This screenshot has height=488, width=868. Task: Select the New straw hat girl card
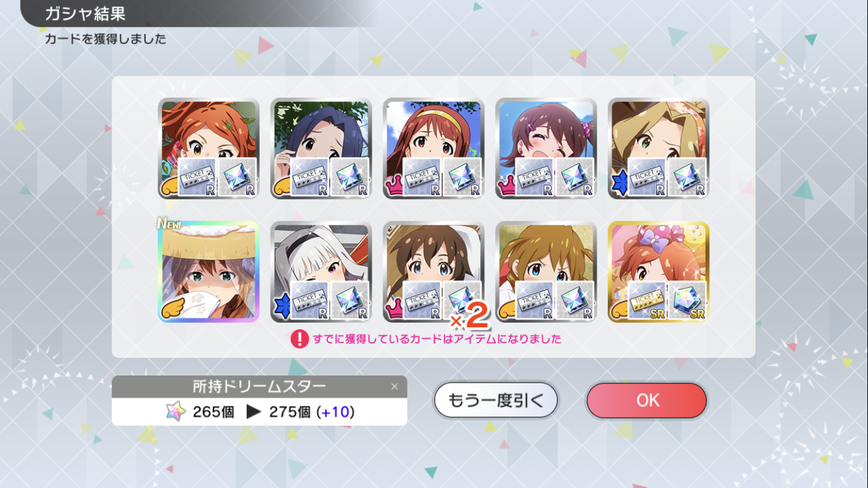[x=209, y=271]
